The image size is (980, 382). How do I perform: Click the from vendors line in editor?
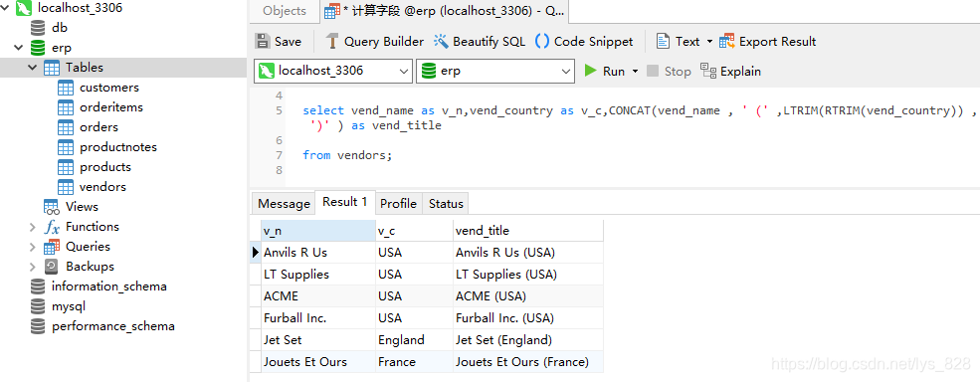tap(347, 155)
